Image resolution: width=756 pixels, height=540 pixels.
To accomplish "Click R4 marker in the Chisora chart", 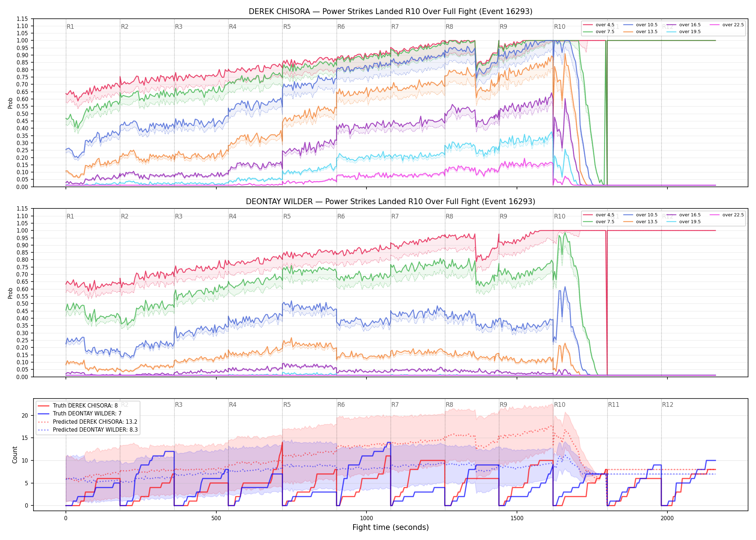I will coord(233,27).
